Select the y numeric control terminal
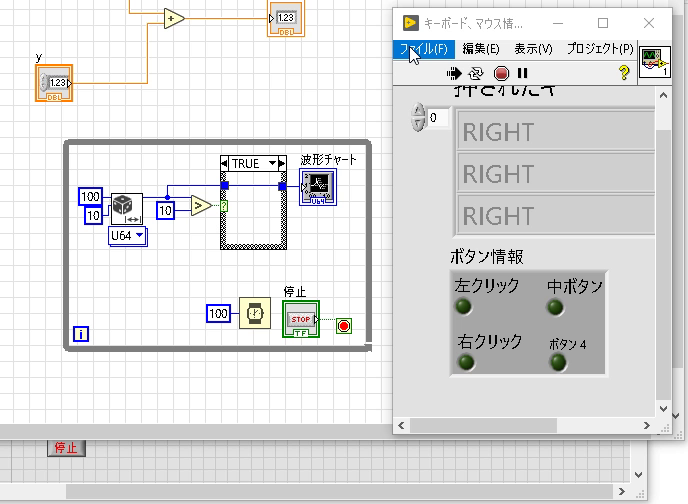Viewport: 688px width, 504px height. pyautogui.click(x=54, y=83)
